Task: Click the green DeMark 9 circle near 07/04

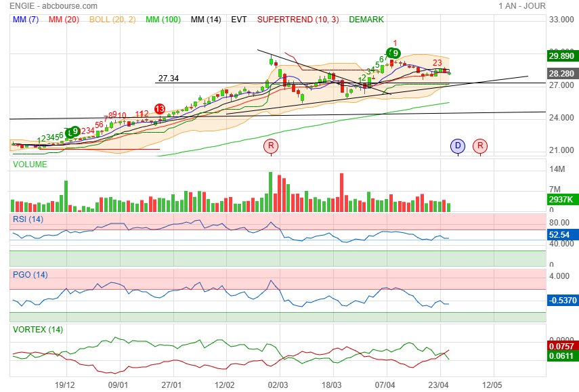Action: pyautogui.click(x=395, y=53)
